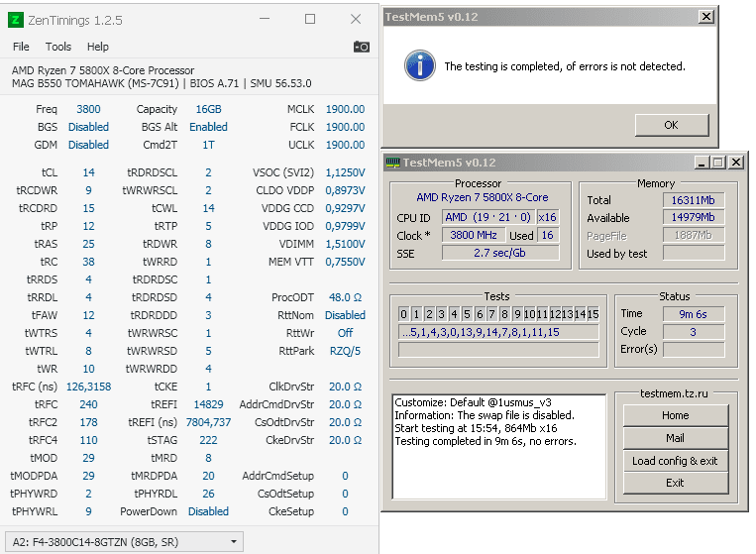Image resolution: width=756 pixels, height=554 pixels.
Task: Click the RttNom Disabled value
Action: (x=345, y=315)
